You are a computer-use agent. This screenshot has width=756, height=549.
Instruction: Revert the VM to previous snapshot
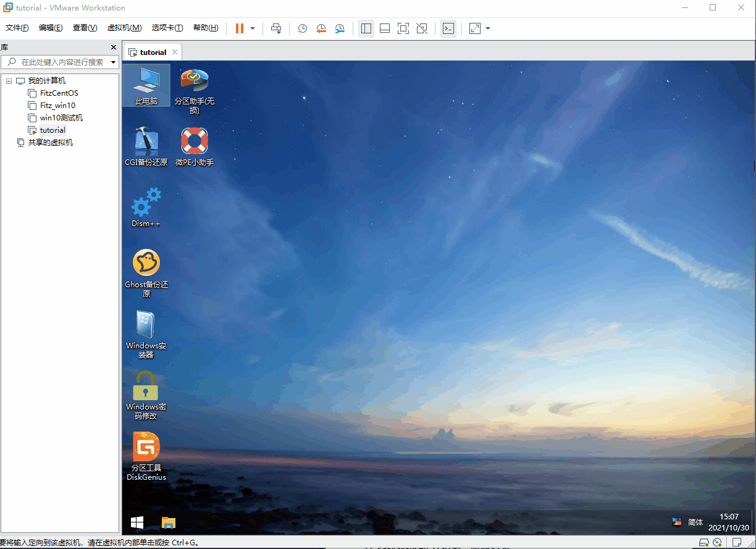[321, 28]
